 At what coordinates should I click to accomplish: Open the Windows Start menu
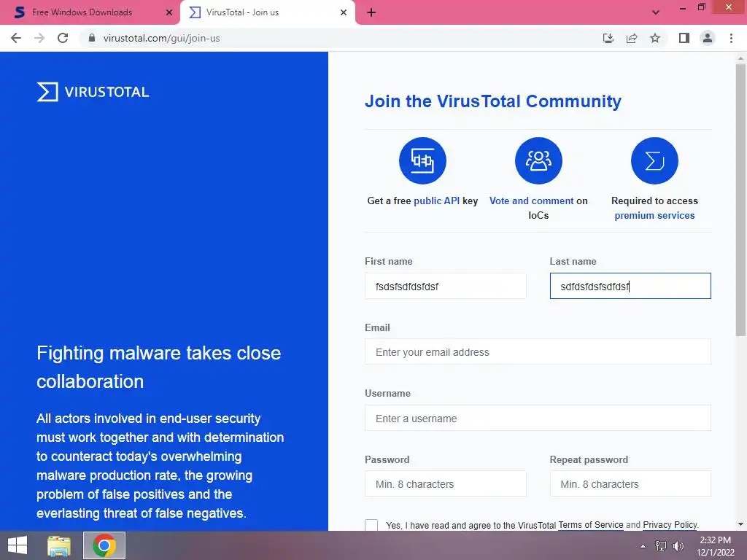[x=18, y=545]
